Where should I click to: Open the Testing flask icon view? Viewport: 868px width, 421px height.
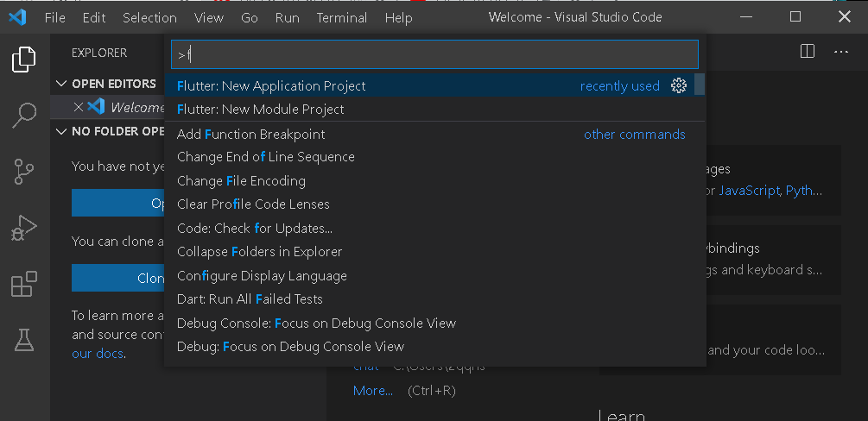pyautogui.click(x=24, y=340)
